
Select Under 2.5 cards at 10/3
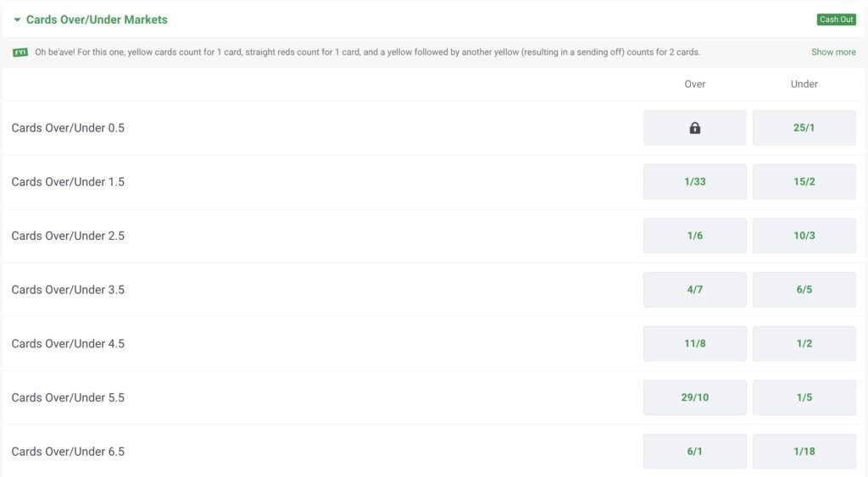click(804, 236)
